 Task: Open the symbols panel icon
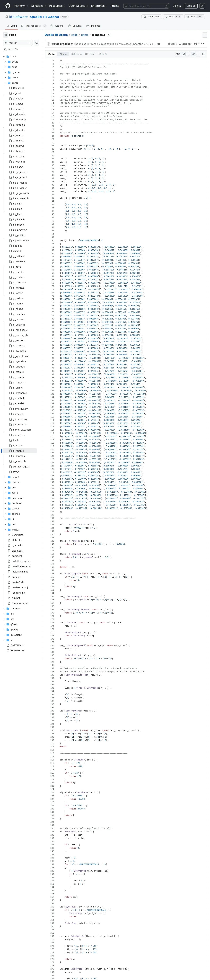(x=203, y=54)
